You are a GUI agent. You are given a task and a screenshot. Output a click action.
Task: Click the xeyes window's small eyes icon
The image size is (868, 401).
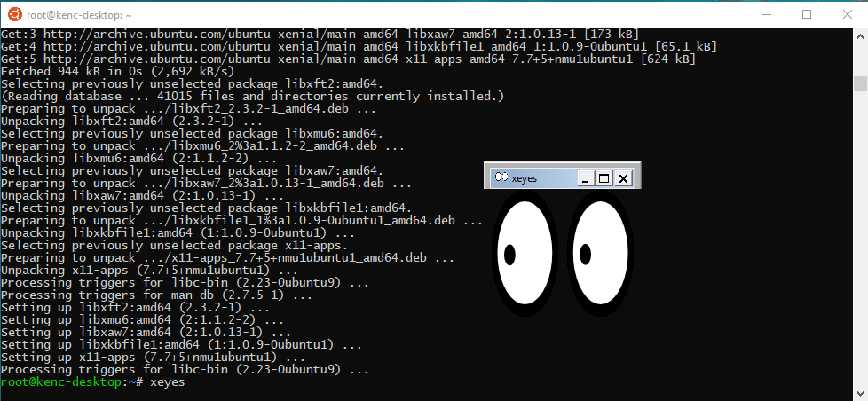[501, 177]
